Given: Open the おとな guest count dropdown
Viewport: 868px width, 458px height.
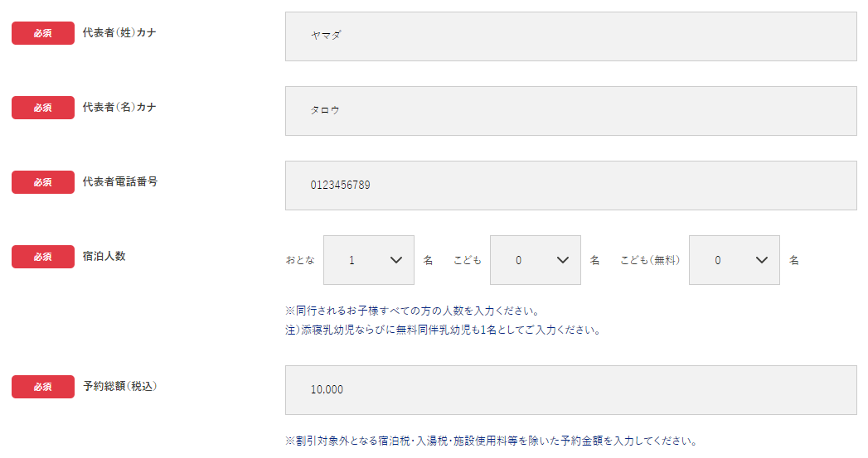Looking at the screenshot, I should [x=369, y=260].
